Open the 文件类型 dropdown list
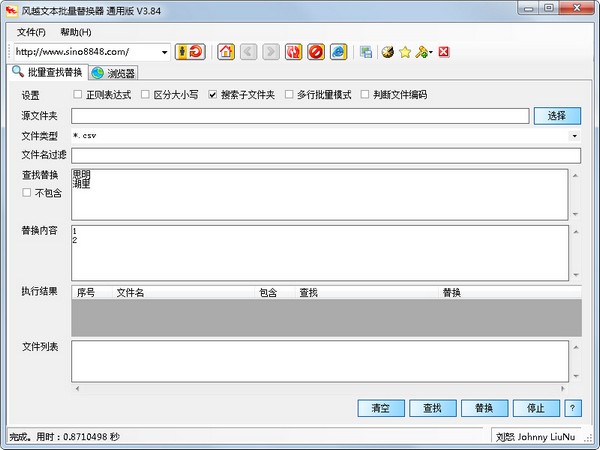The image size is (600, 450). [575, 135]
